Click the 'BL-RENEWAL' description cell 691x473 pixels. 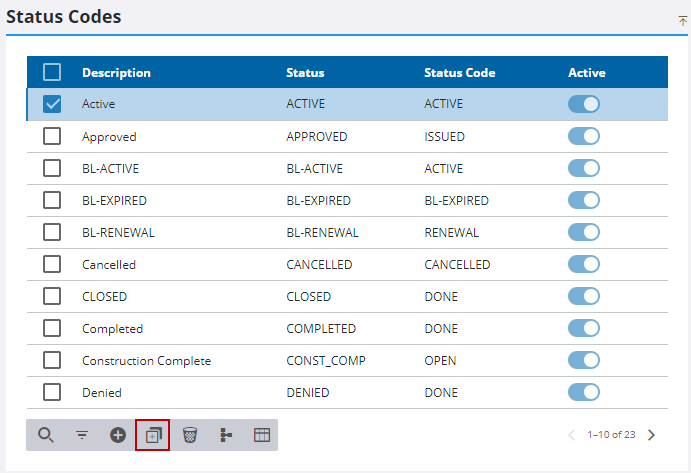(118, 233)
